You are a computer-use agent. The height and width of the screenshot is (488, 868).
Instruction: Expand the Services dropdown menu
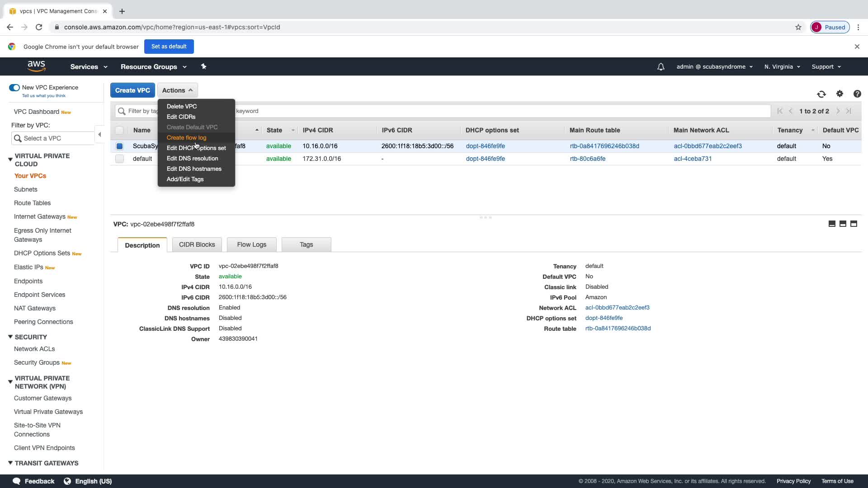point(89,66)
